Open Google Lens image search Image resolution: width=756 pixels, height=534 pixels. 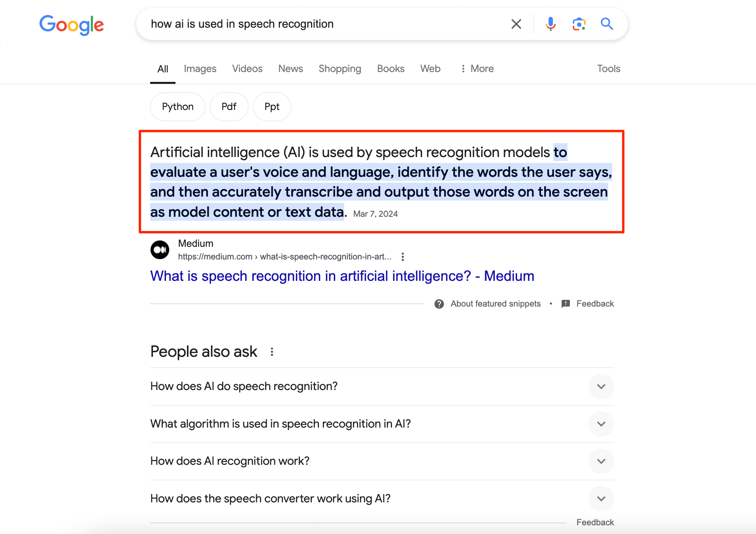click(578, 24)
